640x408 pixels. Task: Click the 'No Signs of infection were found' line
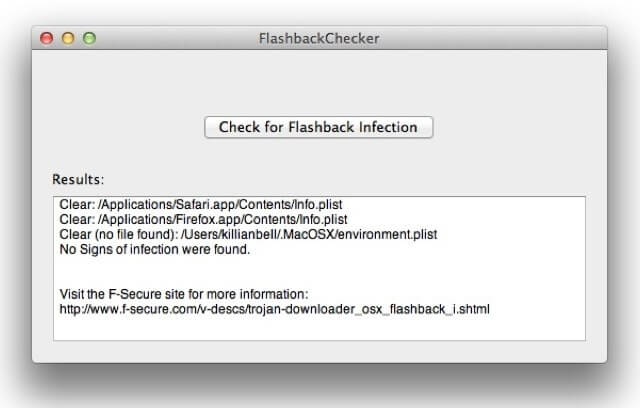[155, 249]
